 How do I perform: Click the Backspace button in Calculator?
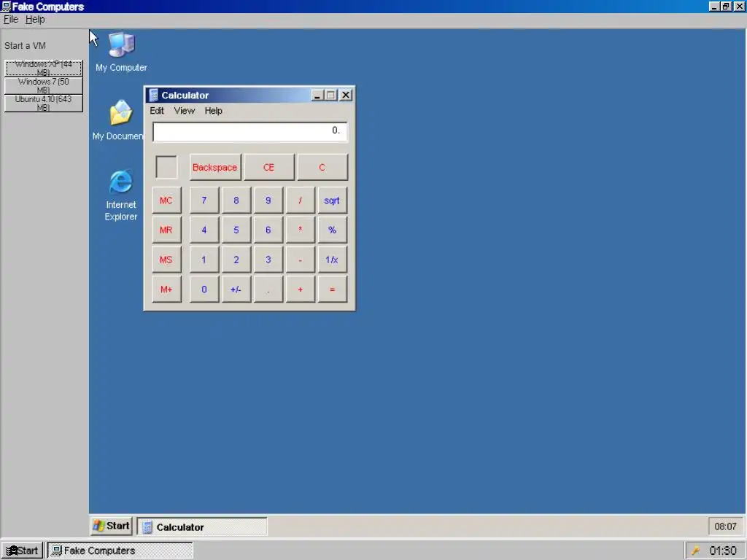[215, 167]
